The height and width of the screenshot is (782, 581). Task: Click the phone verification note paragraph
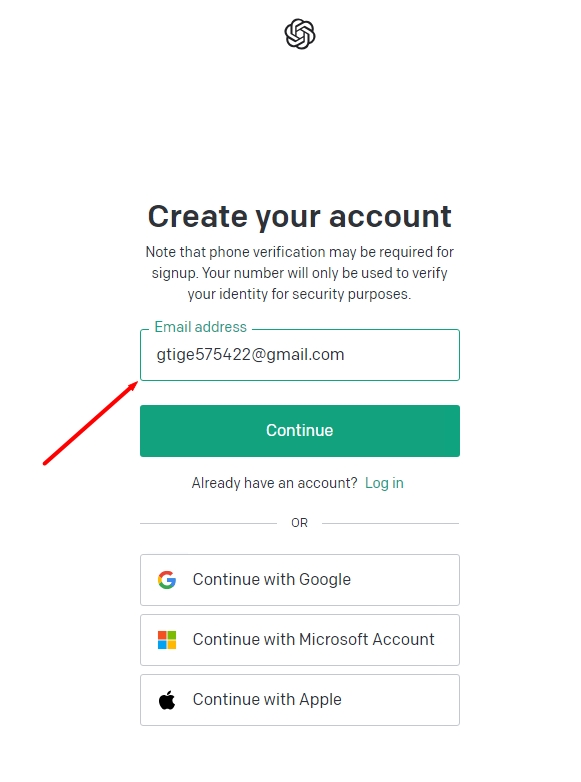point(300,273)
